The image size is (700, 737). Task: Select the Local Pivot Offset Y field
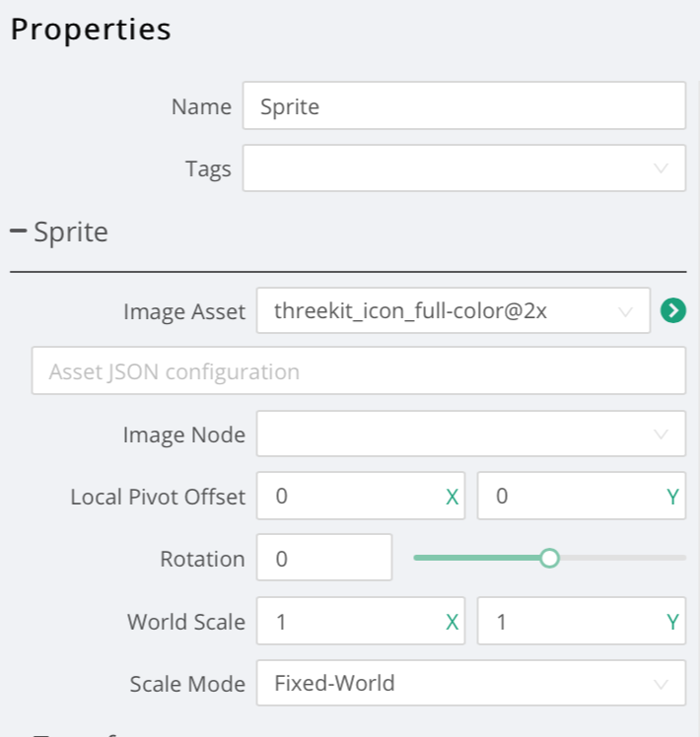pyautogui.click(x=570, y=497)
